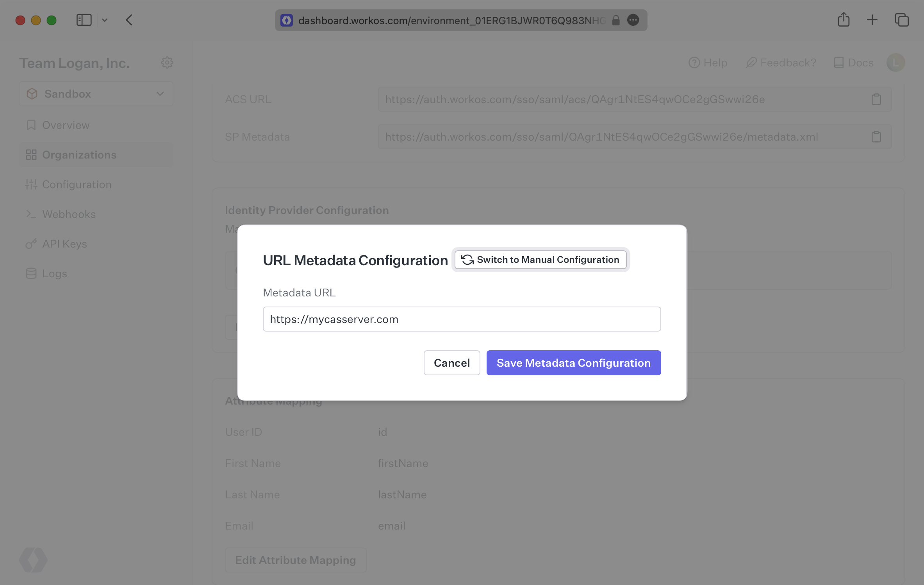Click the Configuration icon in sidebar
Screen dimensions: 924x585
pos(31,184)
